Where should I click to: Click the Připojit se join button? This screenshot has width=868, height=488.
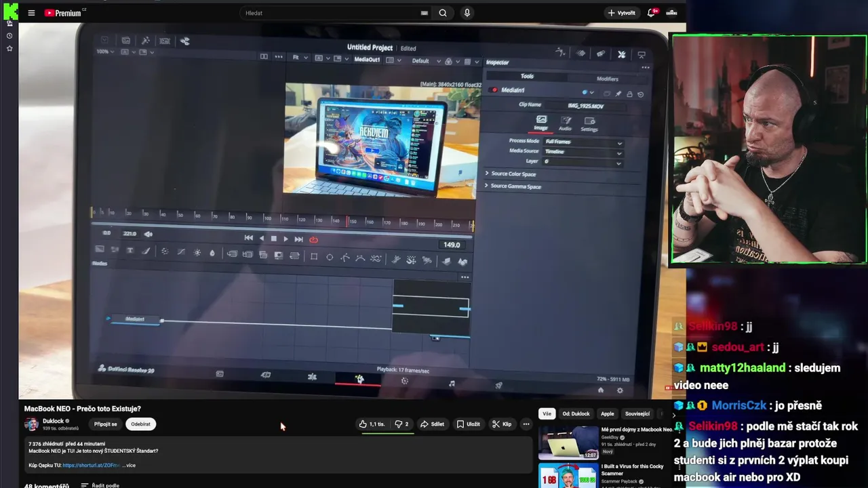(106, 424)
